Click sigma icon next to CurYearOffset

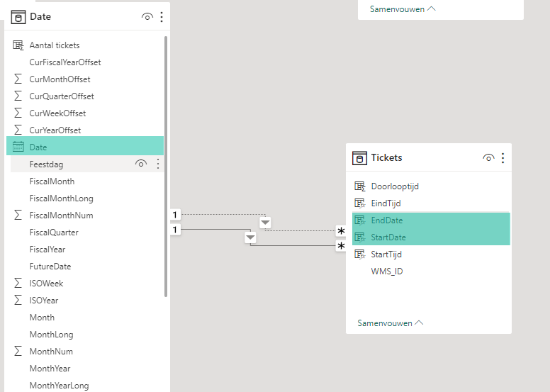18,130
